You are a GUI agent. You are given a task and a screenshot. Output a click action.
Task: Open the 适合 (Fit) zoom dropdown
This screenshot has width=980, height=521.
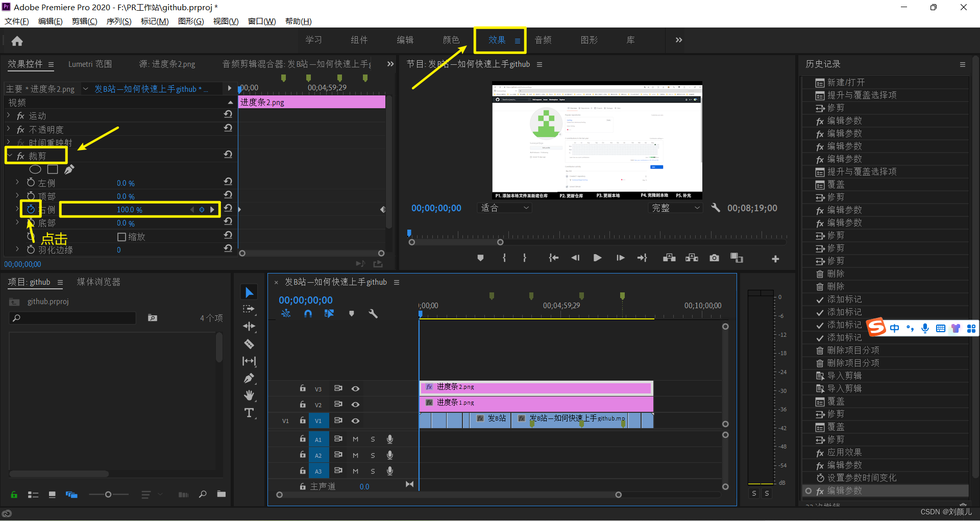505,208
